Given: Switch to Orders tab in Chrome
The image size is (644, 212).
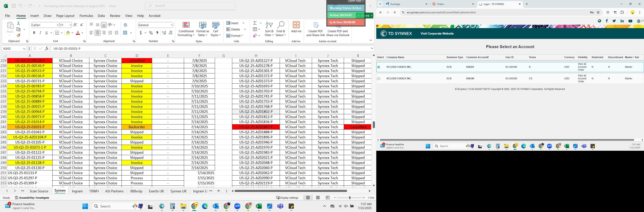Looking at the screenshot, I should point(453,4).
